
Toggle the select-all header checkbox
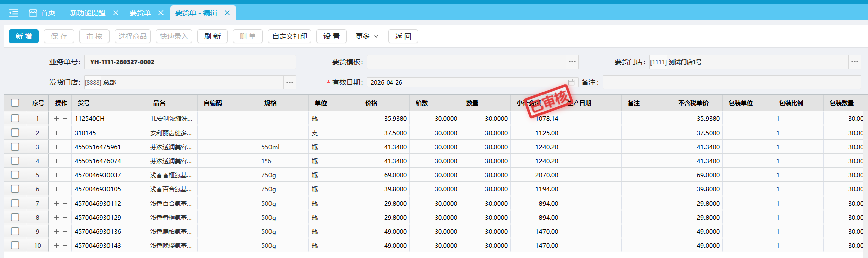pos(15,103)
